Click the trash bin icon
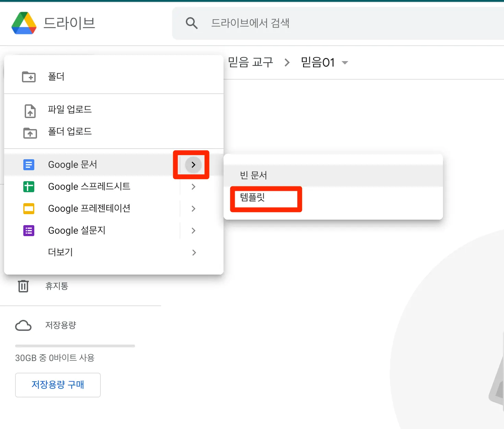 coord(23,286)
